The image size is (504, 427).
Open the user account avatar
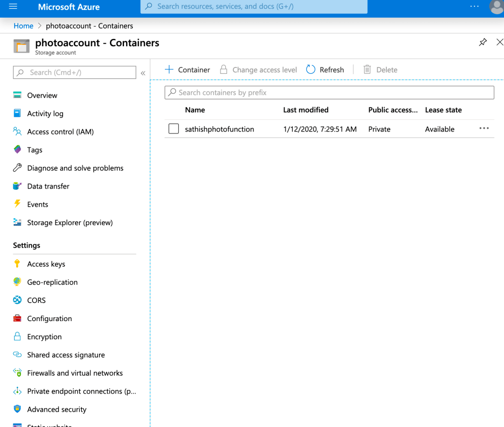click(x=497, y=7)
